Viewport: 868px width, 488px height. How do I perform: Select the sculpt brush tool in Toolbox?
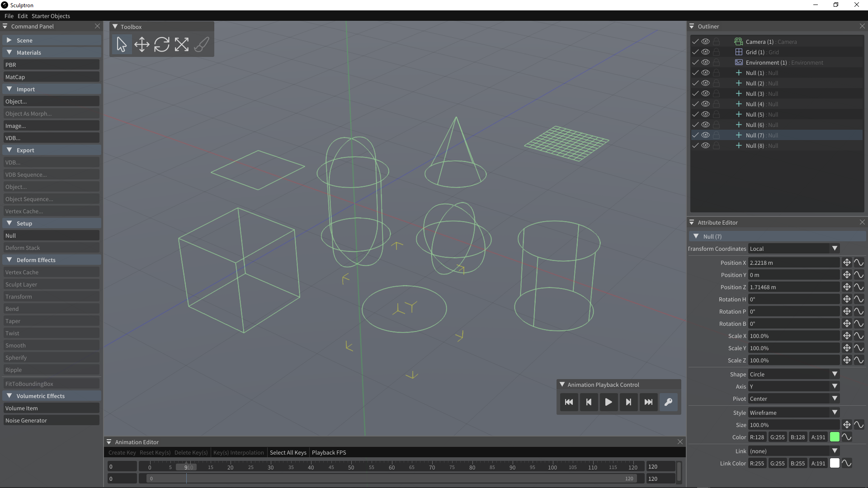point(202,44)
